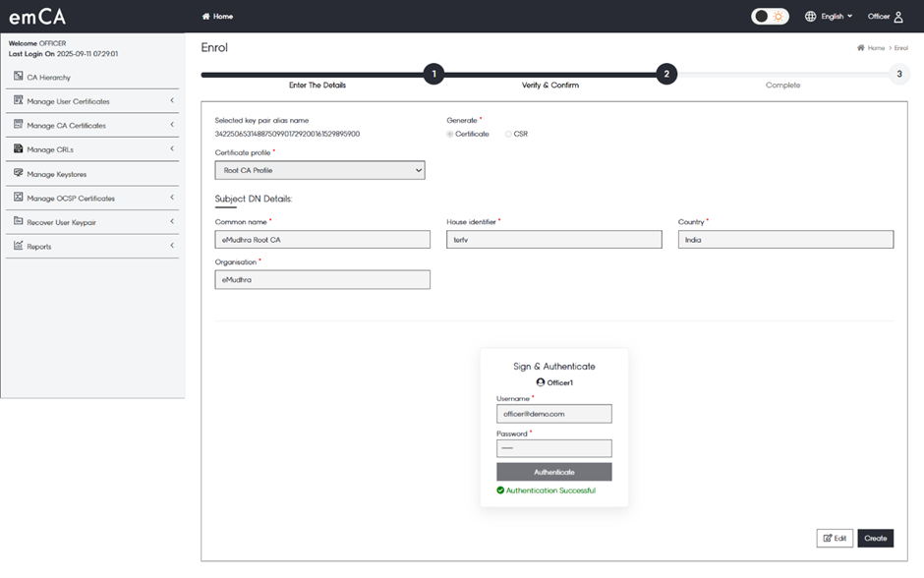Expand Manage User Certificates menu
This screenshot has height=578, width=924.
(172, 101)
